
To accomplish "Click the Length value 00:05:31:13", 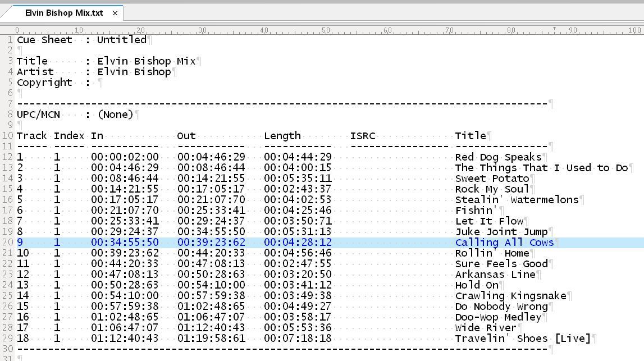I will click(298, 232).
